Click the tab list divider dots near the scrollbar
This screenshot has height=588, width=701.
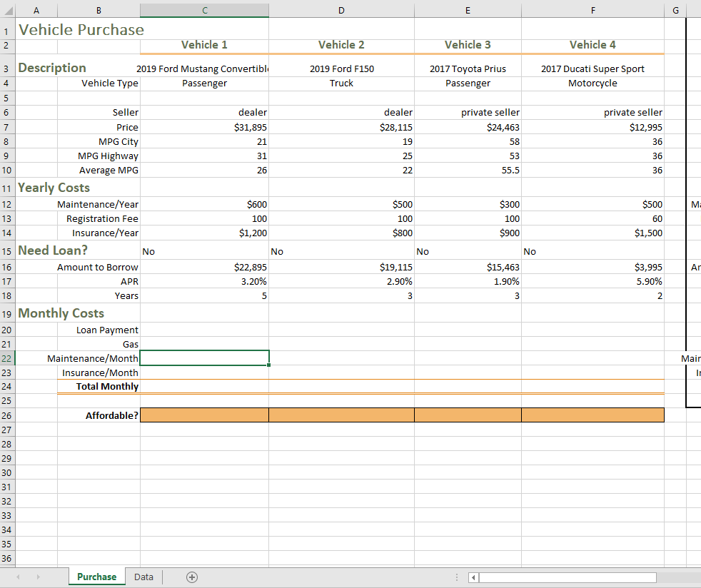pos(455,577)
